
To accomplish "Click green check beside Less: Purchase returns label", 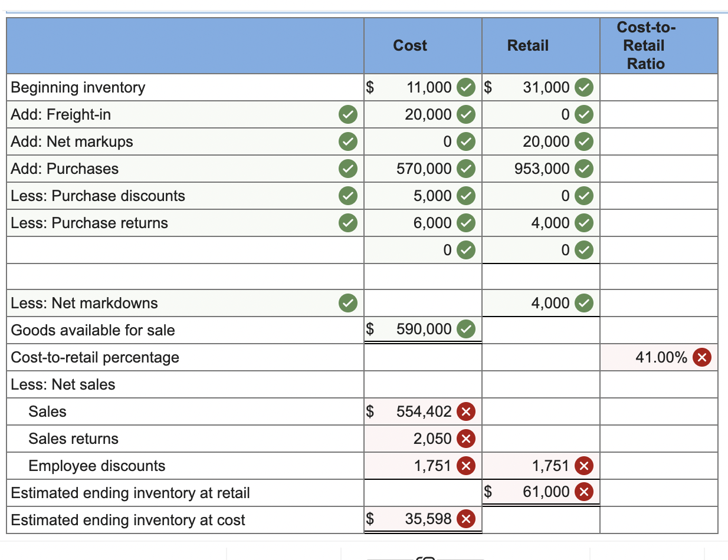I will [x=349, y=223].
